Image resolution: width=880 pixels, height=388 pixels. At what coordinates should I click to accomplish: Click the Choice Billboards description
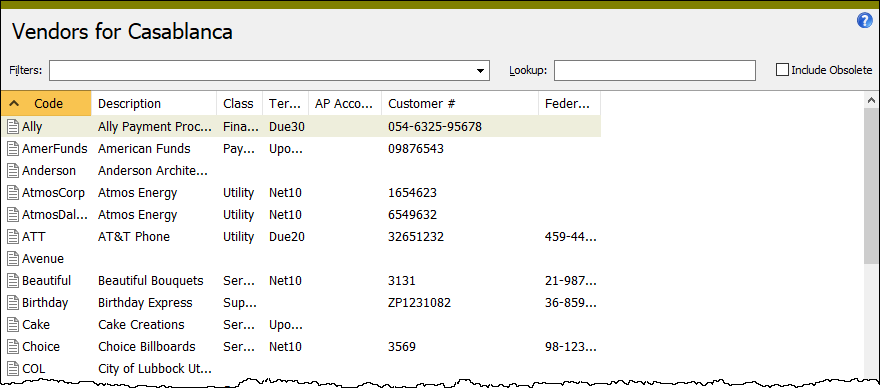(146, 346)
